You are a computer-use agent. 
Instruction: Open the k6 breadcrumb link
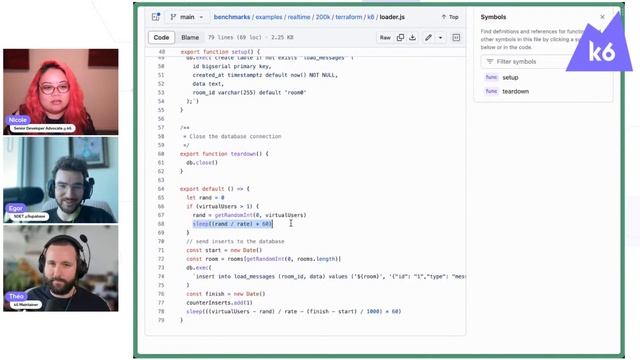tap(371, 17)
